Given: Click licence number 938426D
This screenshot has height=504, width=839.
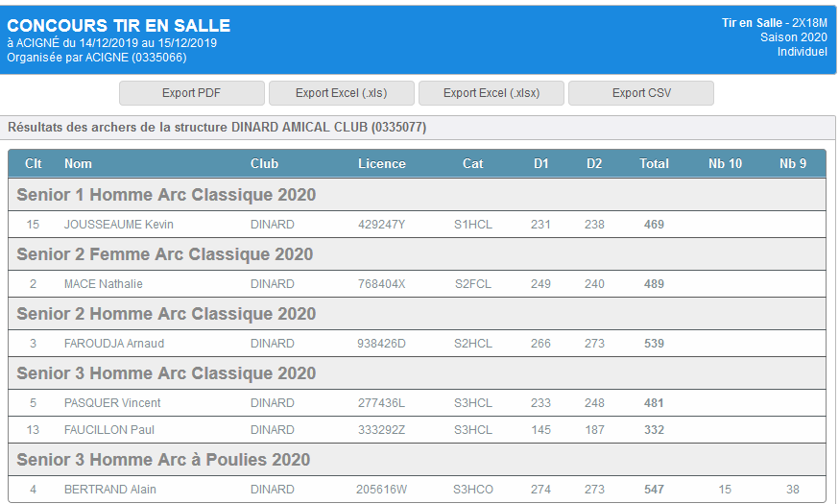Looking at the screenshot, I should pos(381,344).
